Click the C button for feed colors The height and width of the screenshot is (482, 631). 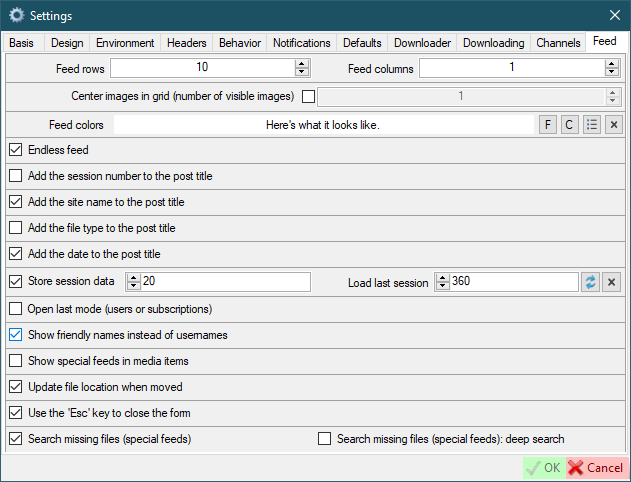tap(569, 125)
